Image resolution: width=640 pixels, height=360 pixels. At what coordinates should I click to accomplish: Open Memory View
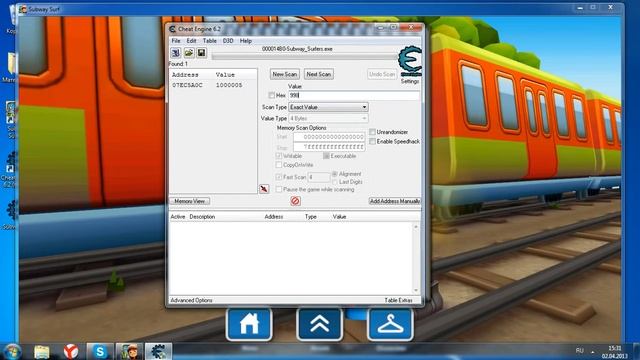(189, 201)
